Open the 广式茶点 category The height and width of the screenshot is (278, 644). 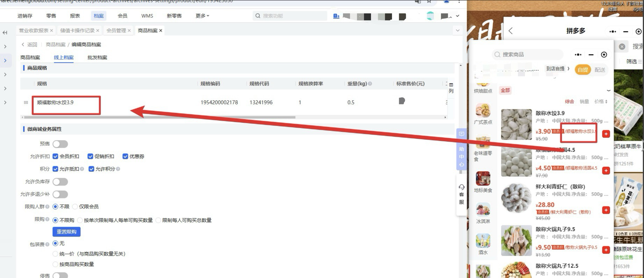[x=483, y=114]
